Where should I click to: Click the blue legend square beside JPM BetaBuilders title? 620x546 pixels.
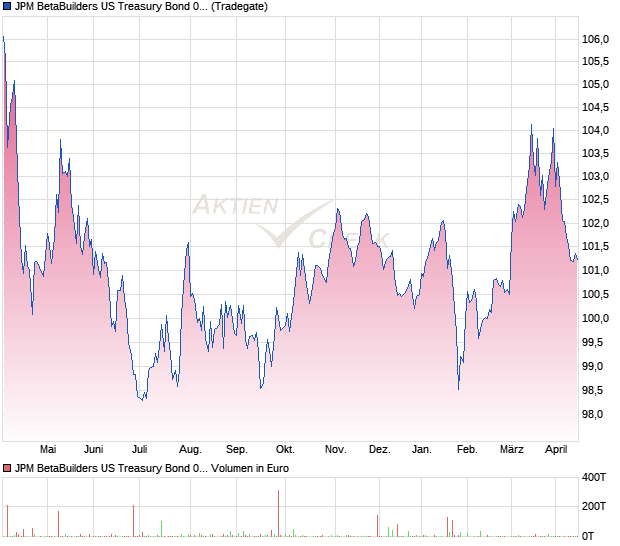tap(7, 7)
